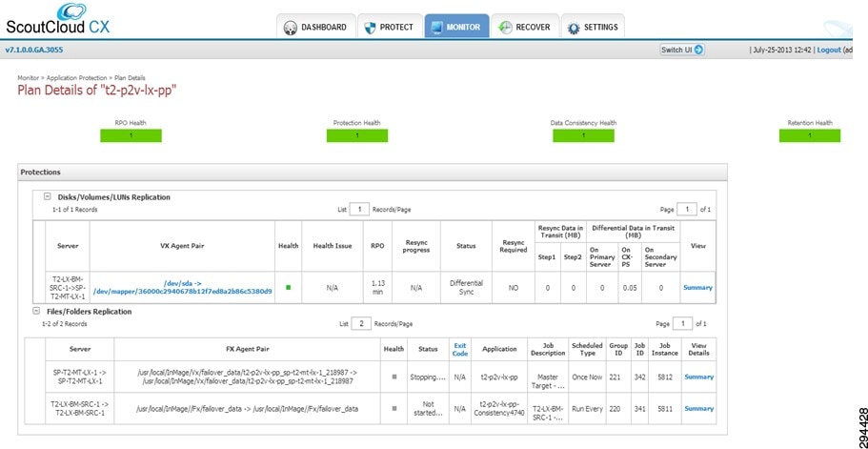
Task: Click the /usr/local/InMage//Fx/failover_data agent pair cell
Action: pyautogui.click(x=247, y=409)
